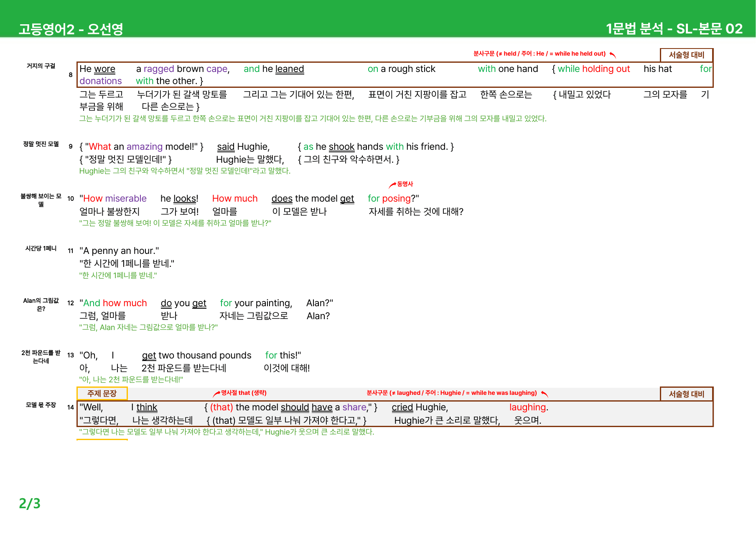Click the '주제 문장' label box

pos(102,393)
